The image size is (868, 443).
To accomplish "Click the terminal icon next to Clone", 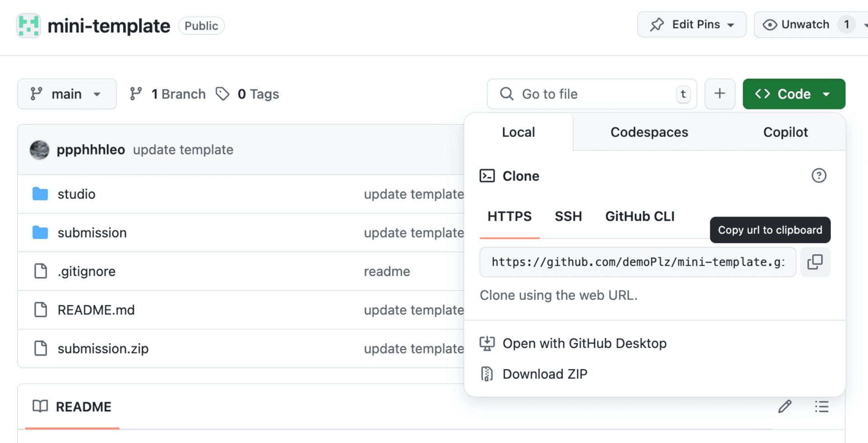I will coord(487,176).
